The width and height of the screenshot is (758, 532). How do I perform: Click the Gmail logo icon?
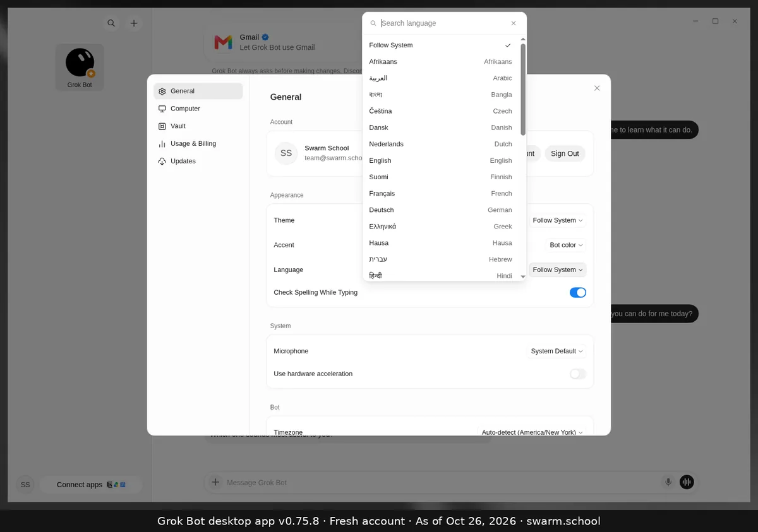tap(223, 42)
